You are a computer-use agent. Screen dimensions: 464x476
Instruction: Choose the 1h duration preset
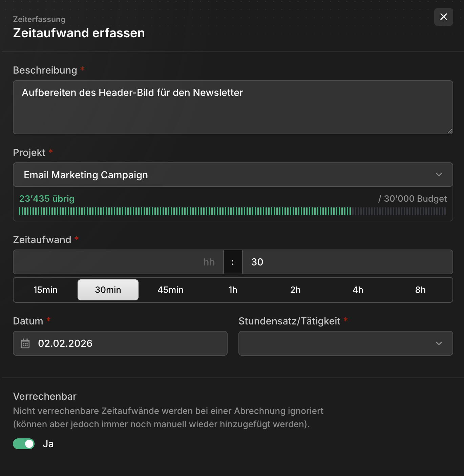coord(233,290)
